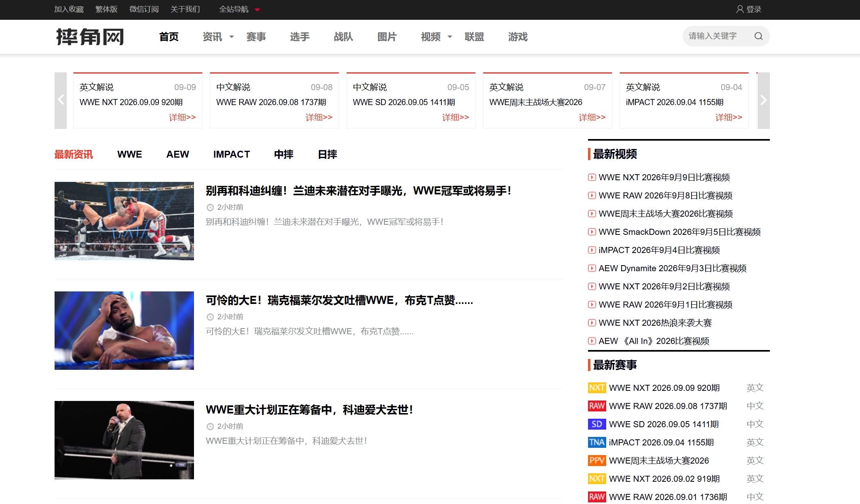Go to next carousel slide arrow
The image size is (860, 504).
(763, 100)
